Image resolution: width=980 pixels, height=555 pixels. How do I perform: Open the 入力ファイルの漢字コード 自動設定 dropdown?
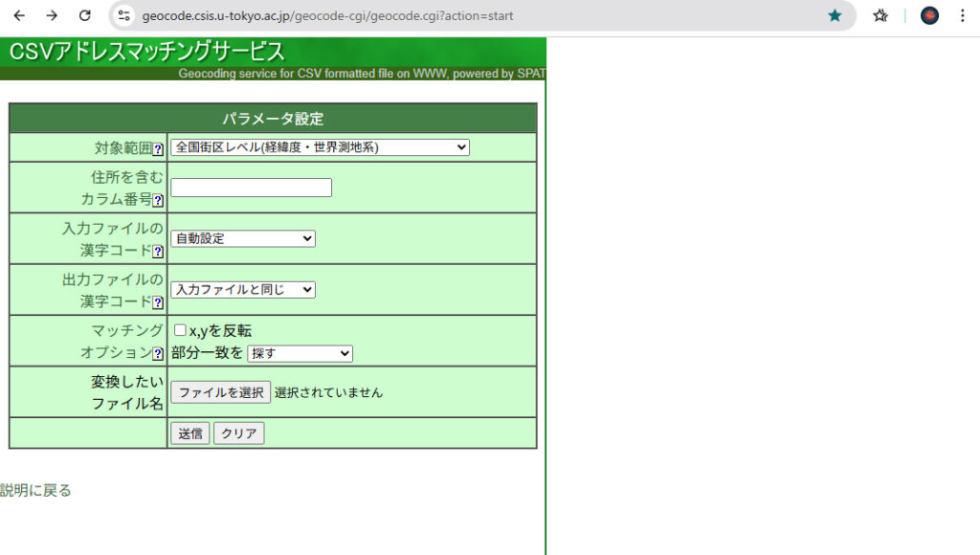click(242, 238)
